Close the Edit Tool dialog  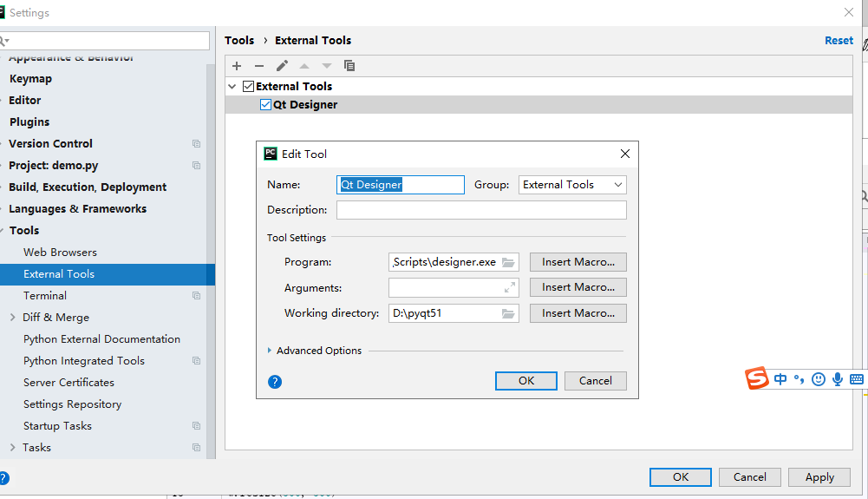(x=625, y=154)
